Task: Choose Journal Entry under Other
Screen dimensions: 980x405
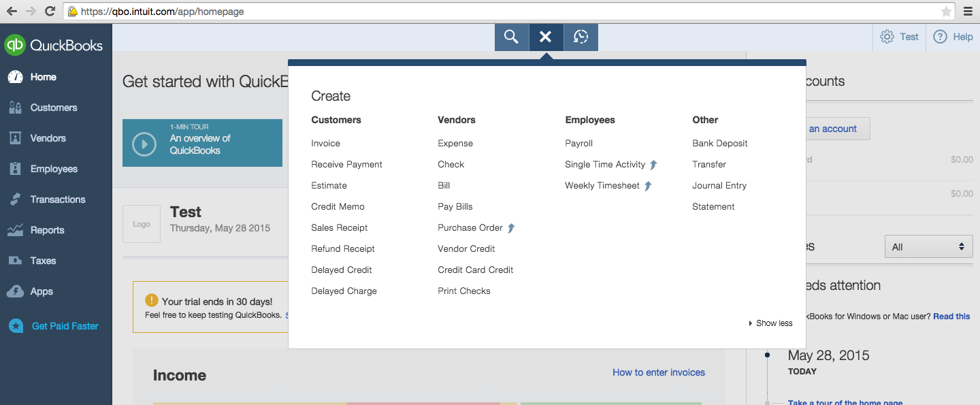Action: (x=719, y=186)
